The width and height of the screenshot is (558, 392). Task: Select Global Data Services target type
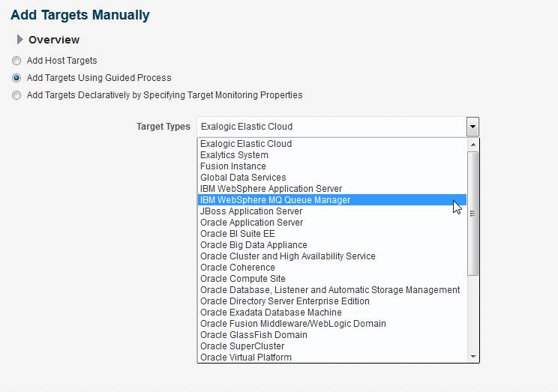(332, 178)
